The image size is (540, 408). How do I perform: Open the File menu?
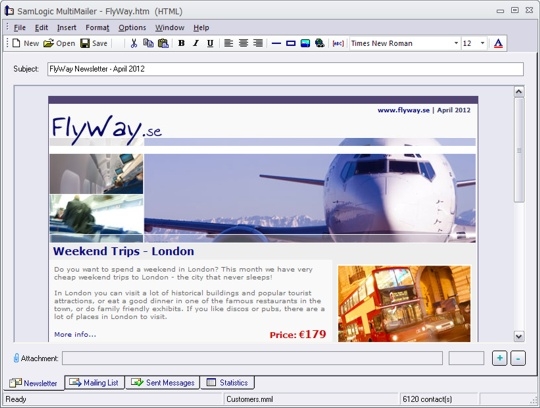[x=20, y=28]
